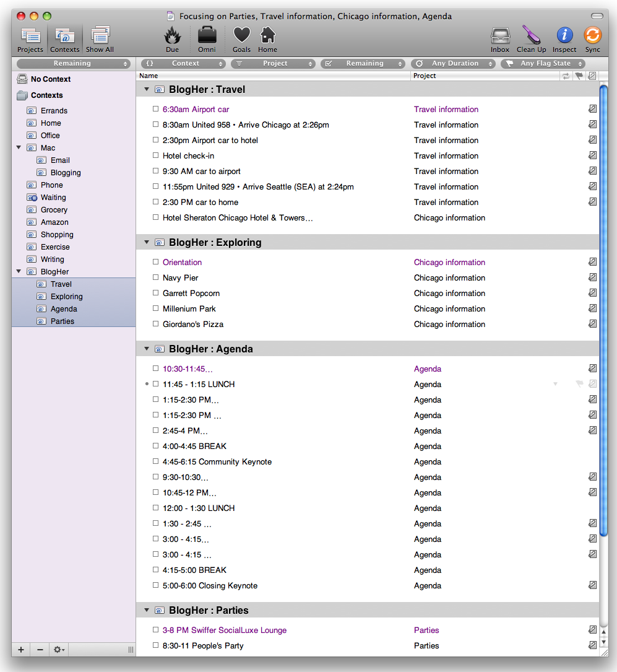
Task: Open note for 5:00-6:00 Closing Keynote
Action: [x=593, y=585]
